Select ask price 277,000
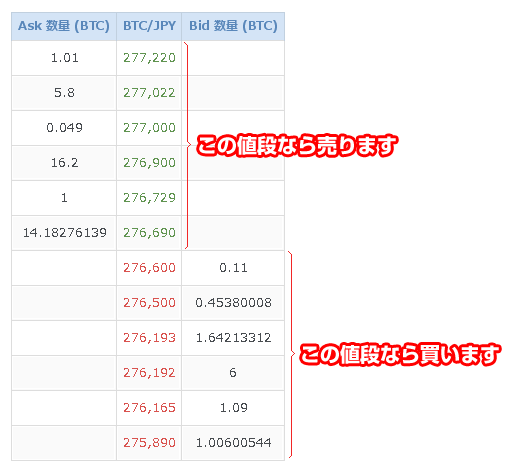The width and height of the screenshot is (512, 473). coord(149,128)
